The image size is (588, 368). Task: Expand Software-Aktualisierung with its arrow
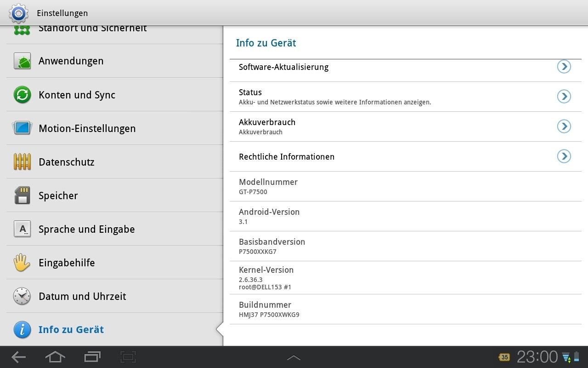[x=564, y=67]
